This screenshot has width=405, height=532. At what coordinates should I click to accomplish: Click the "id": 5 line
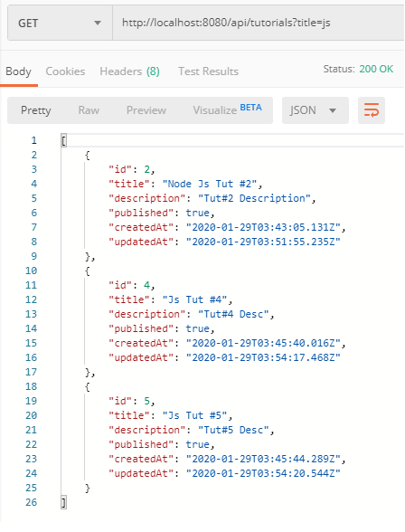pos(131,401)
